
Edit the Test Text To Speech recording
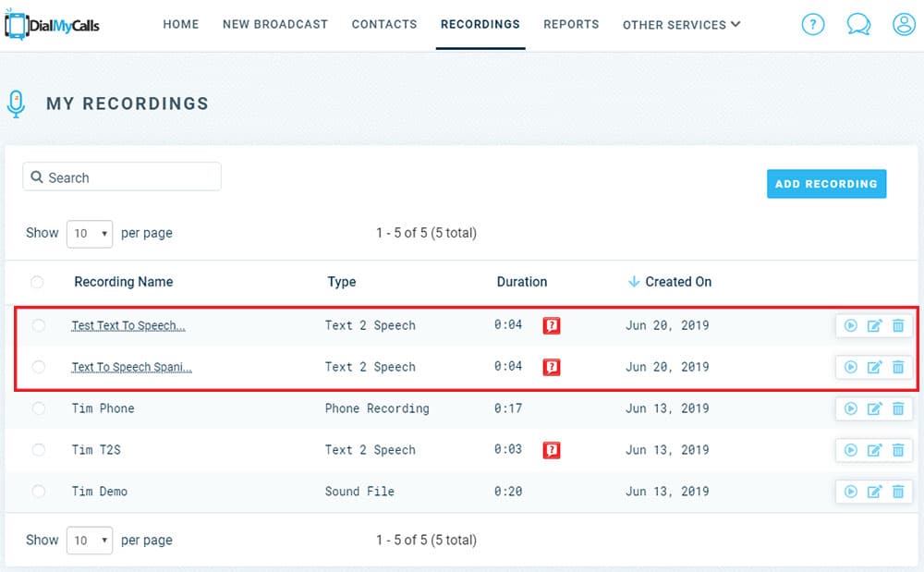click(874, 325)
